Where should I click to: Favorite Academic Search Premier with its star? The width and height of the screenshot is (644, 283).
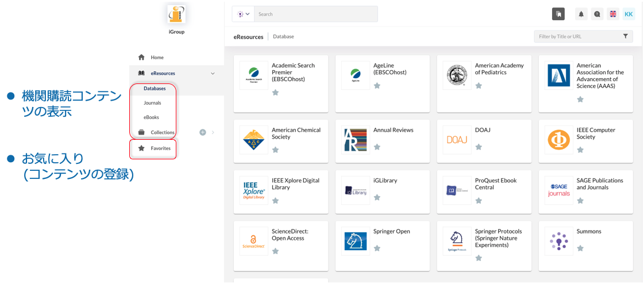pos(276,93)
